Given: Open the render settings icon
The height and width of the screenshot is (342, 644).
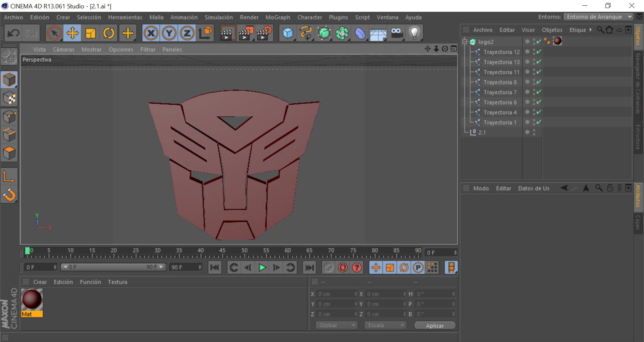Looking at the screenshot, I should tap(264, 33).
